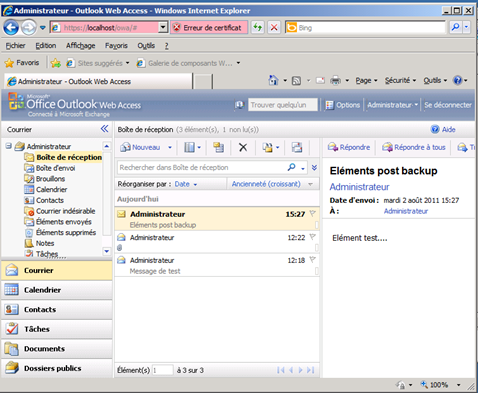This screenshot has height=393, width=478.
Task: Click the view layout icon in the mail toolbar
Action: tap(189, 147)
